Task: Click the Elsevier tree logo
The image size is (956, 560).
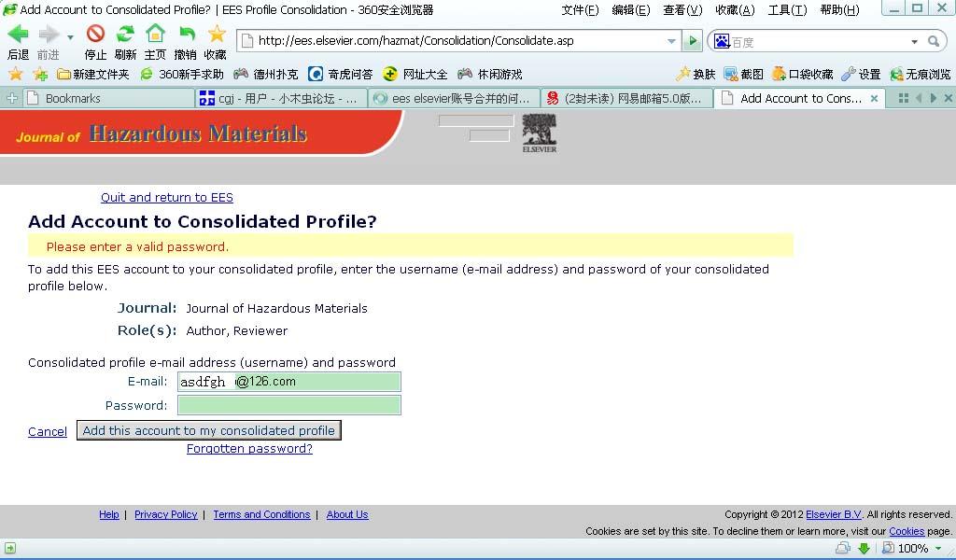Action: tap(540, 133)
